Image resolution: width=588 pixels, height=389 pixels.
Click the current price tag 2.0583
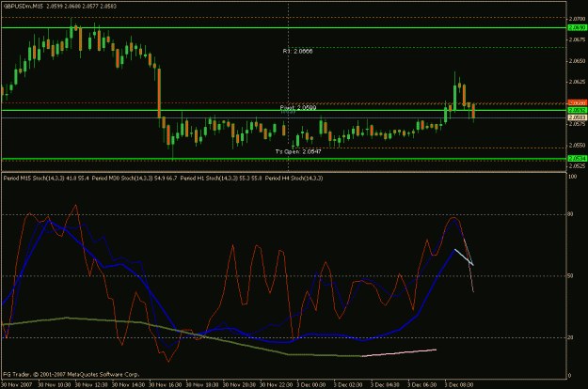coord(577,117)
